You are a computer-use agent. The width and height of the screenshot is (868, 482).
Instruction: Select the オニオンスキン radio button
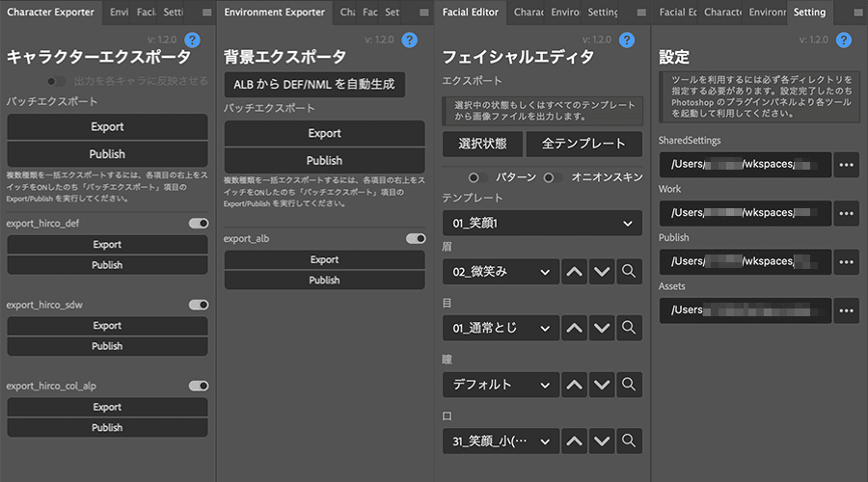click(x=549, y=177)
